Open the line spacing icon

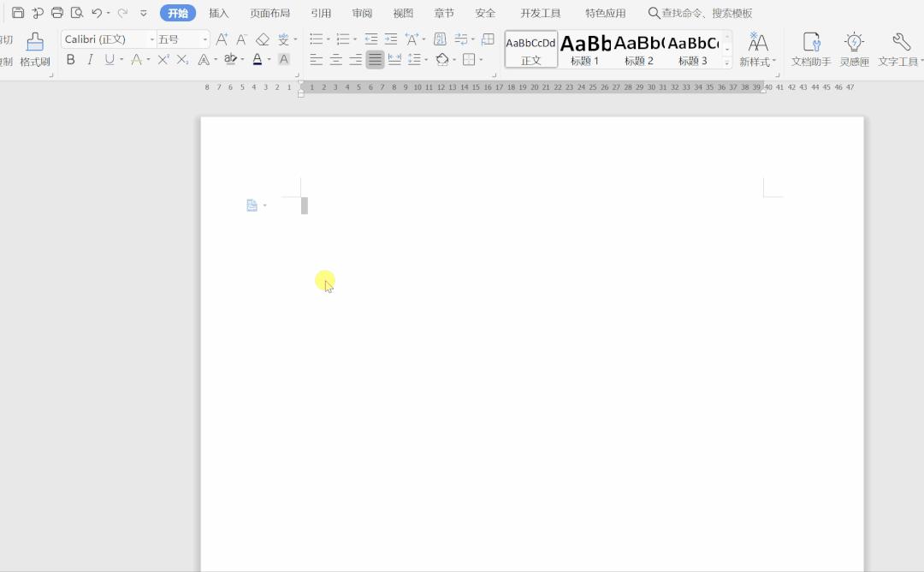pos(415,60)
